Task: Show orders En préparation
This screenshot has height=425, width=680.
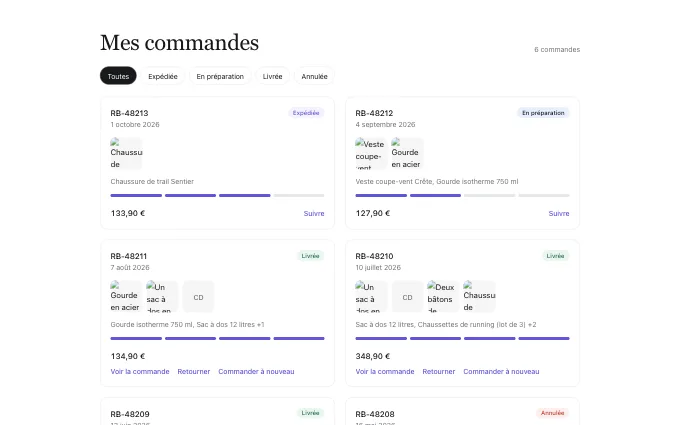Action: click(220, 76)
